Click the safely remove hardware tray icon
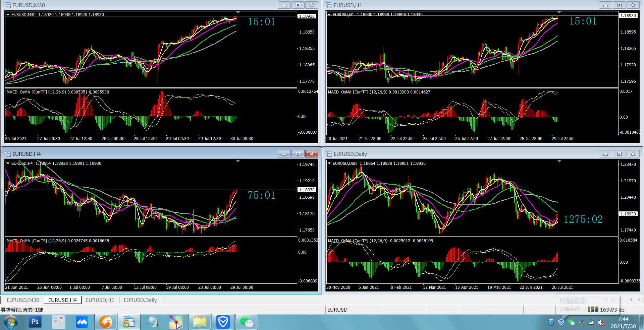The width and height of the screenshot is (644, 330). coord(581,323)
